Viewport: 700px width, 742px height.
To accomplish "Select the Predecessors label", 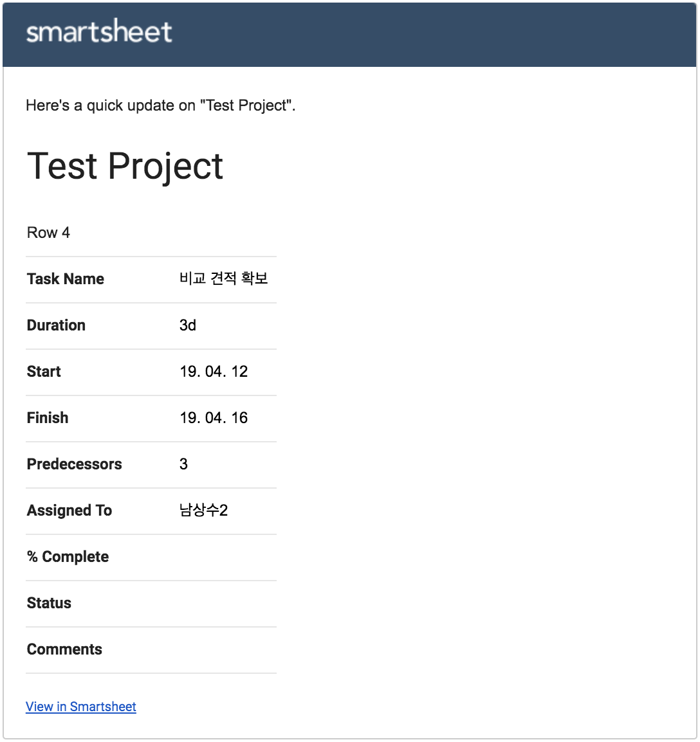I will click(x=75, y=464).
